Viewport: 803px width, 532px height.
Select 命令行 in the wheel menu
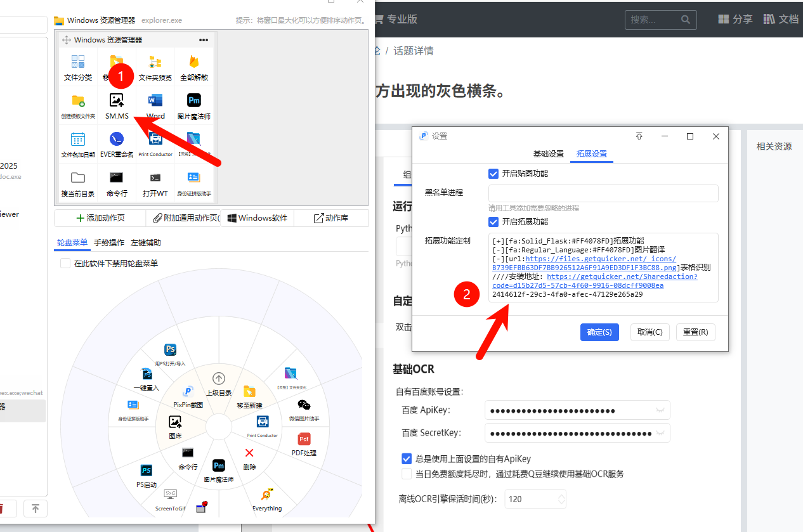pos(188,458)
